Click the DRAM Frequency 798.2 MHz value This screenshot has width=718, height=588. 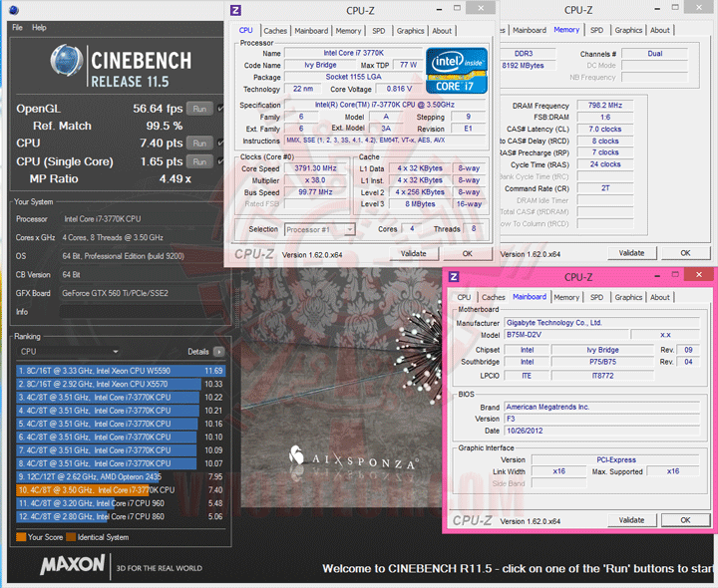coord(605,106)
